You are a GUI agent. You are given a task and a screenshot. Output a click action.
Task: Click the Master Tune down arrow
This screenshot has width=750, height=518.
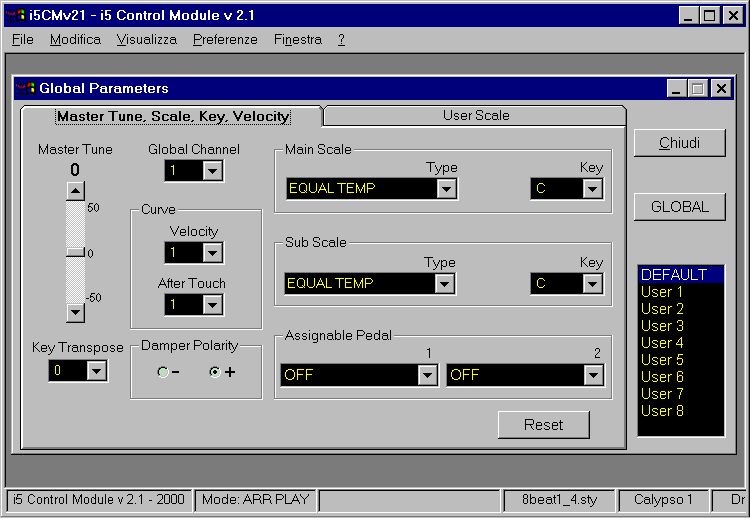pos(75,312)
